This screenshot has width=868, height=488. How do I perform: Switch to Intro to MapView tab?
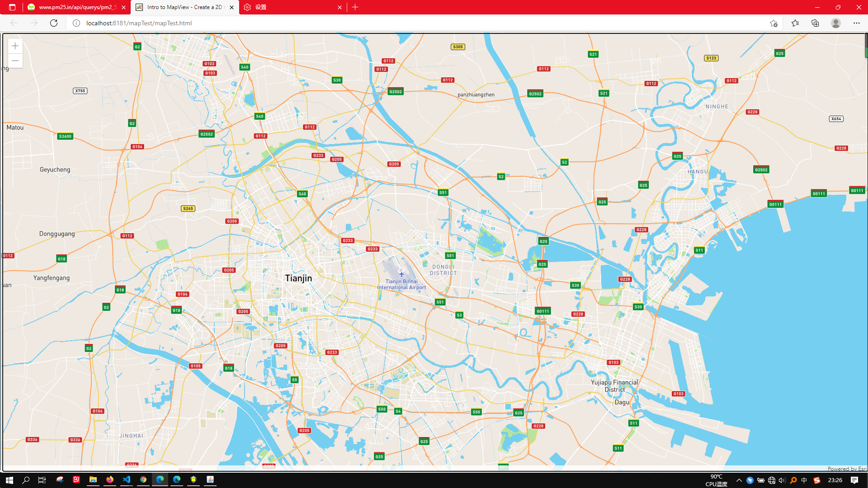pyautogui.click(x=185, y=7)
